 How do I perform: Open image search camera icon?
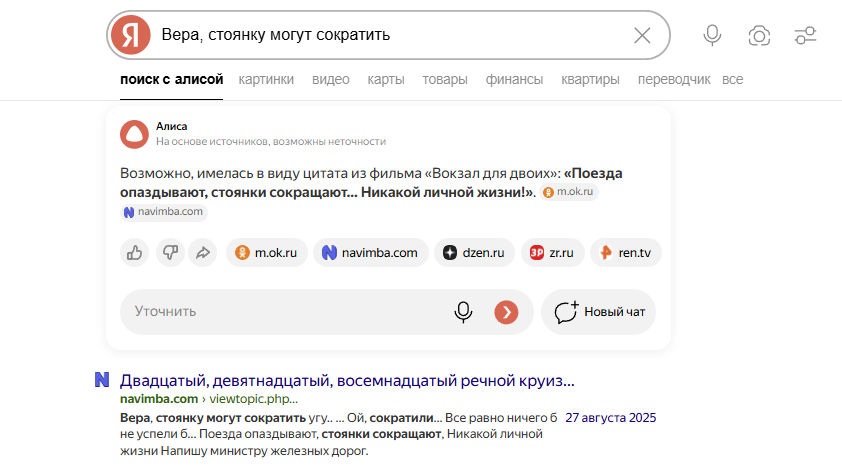tap(759, 36)
